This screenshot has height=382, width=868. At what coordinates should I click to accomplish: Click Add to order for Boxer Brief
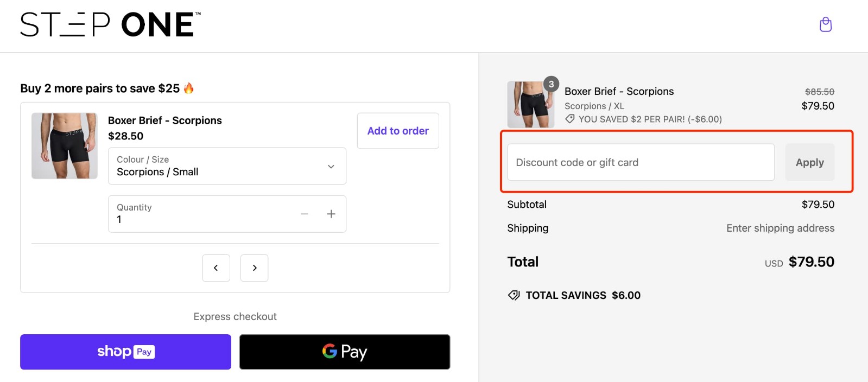[x=397, y=131]
